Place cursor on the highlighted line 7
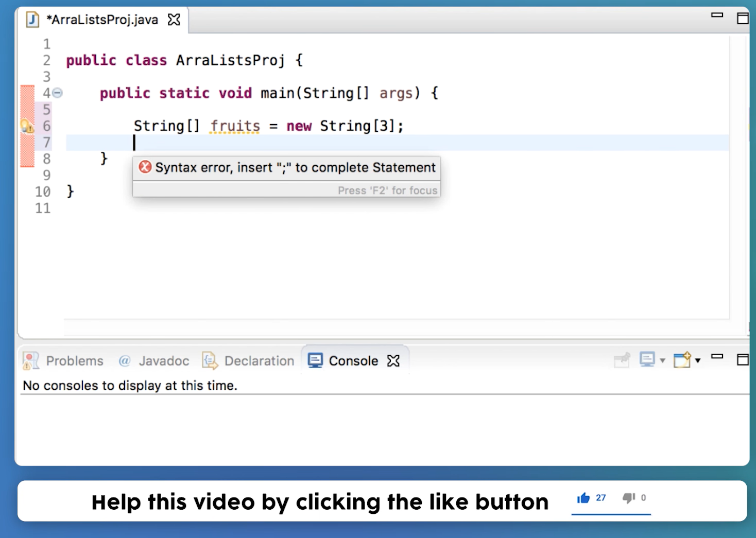The width and height of the screenshot is (756, 538). click(398, 143)
